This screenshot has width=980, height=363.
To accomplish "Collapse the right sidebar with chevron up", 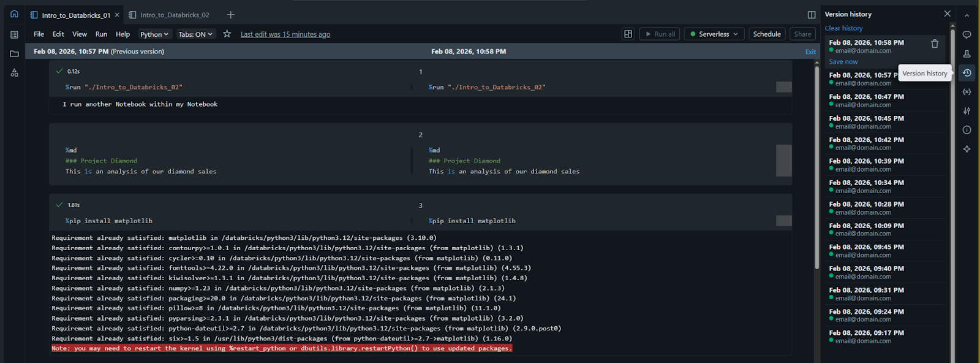I will pyautogui.click(x=967, y=15).
